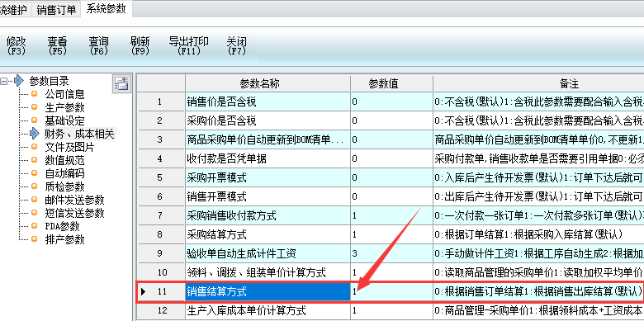The image size is (644, 321).
Task: Switch to the 系统参数 tab
Action: point(106,9)
